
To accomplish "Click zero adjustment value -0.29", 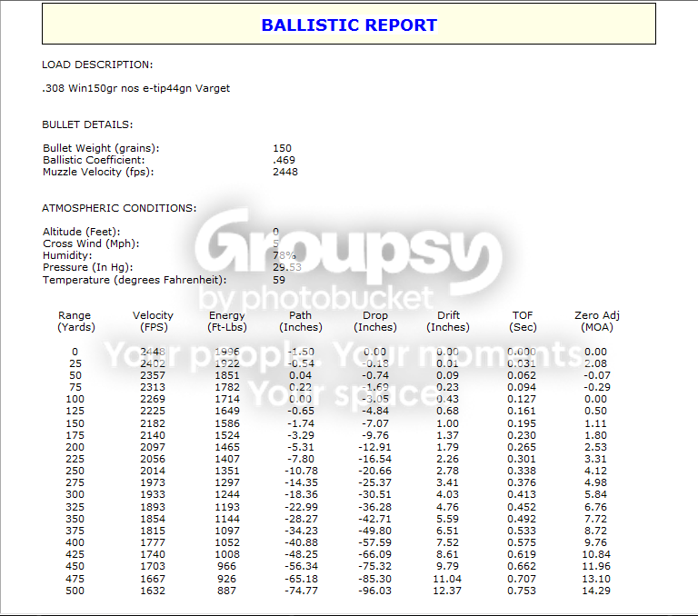I will point(597,387).
